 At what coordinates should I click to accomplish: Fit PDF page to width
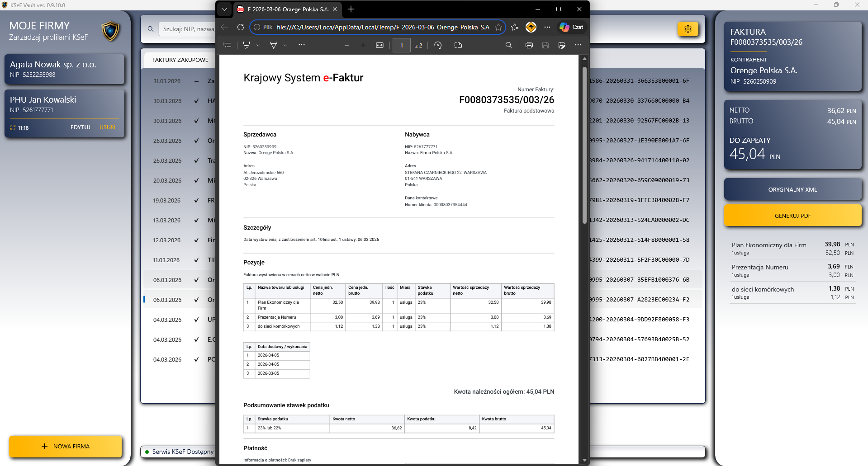[380, 45]
